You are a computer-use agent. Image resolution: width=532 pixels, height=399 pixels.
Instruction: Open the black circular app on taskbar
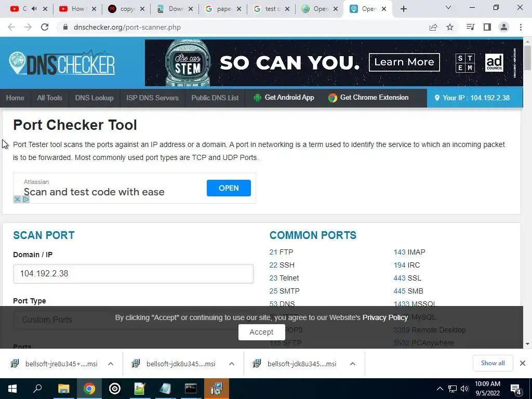pos(115,389)
